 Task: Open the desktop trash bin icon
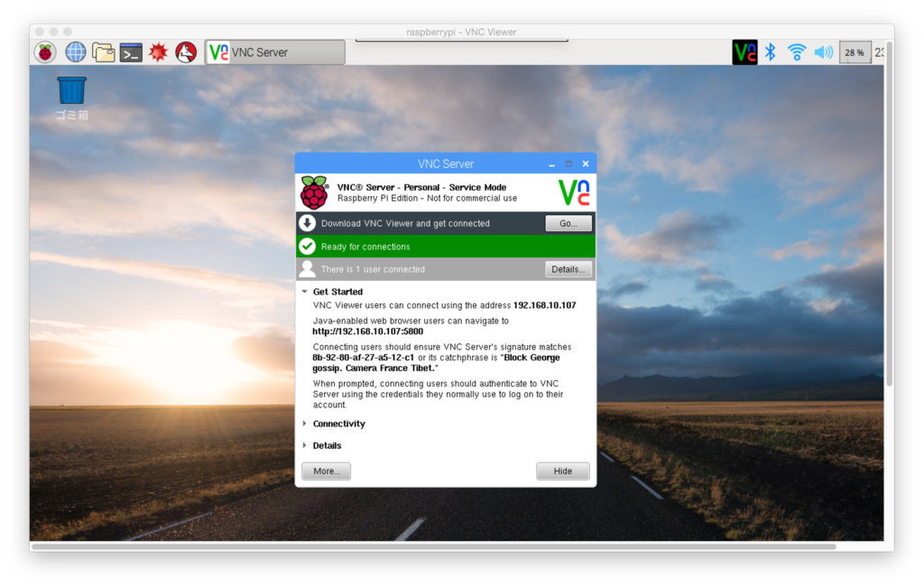72,91
